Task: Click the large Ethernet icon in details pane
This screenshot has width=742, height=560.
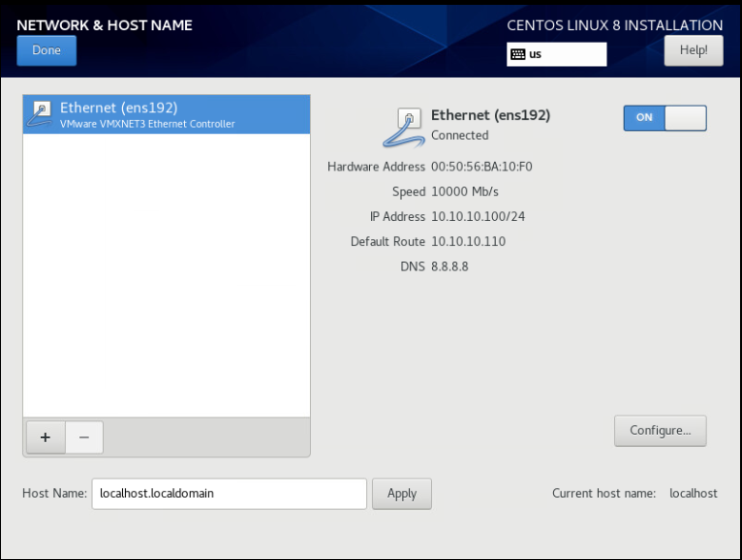Action: [x=404, y=128]
